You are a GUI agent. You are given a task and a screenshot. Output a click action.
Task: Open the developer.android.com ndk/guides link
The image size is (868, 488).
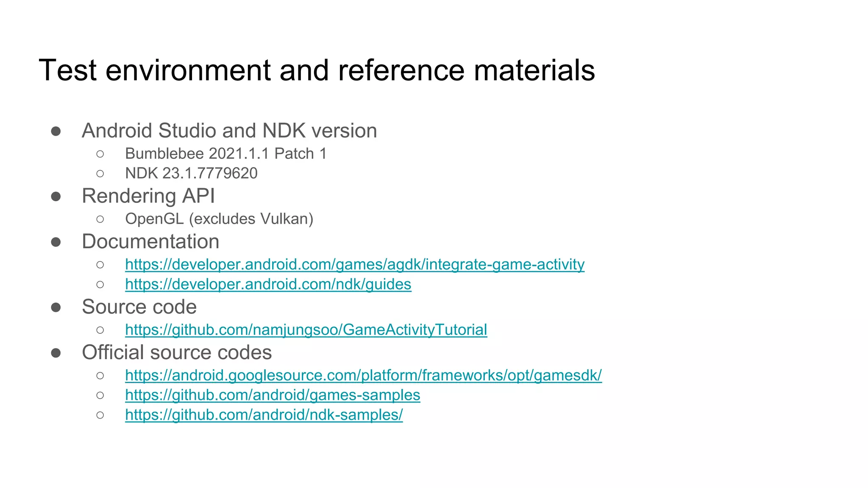[x=268, y=284]
